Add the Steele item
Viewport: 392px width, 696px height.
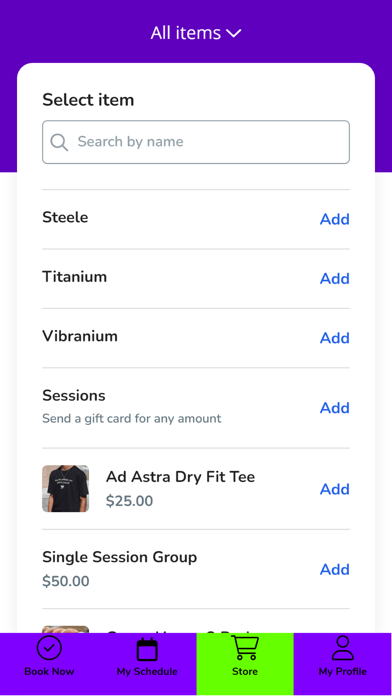tap(335, 219)
